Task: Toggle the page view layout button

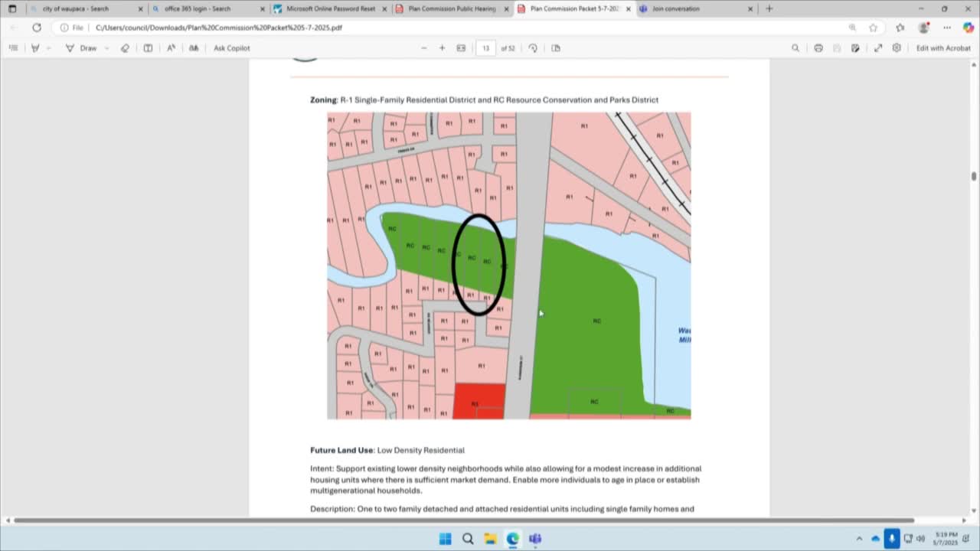Action: click(x=556, y=48)
